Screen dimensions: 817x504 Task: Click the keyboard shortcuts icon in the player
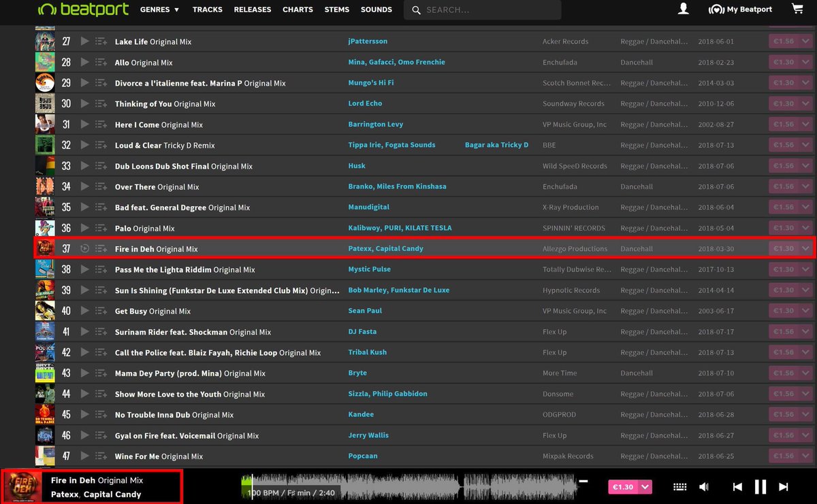click(679, 486)
